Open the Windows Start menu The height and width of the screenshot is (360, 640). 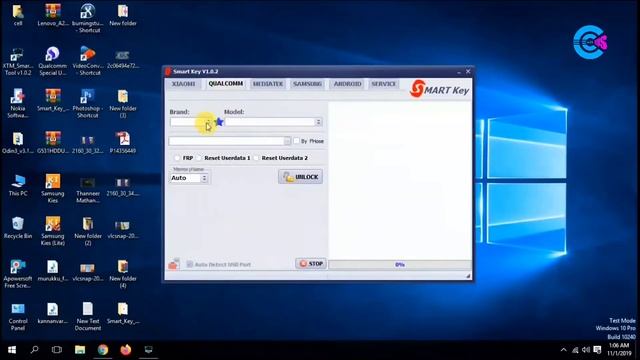click(x=12, y=350)
